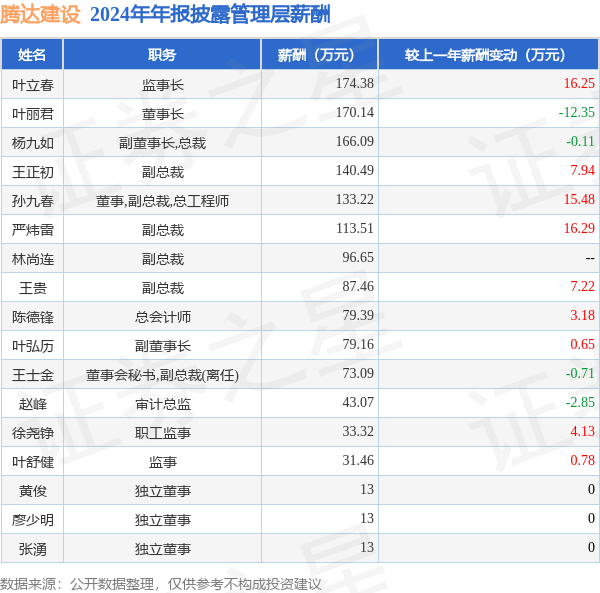This screenshot has width=600, height=593.
Task: Click the 2024年年报披露管理层薪酬 heading
Action: click(x=210, y=15)
